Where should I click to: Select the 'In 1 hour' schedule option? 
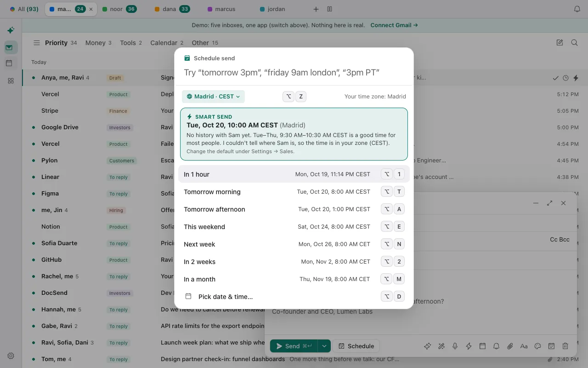pos(294,174)
